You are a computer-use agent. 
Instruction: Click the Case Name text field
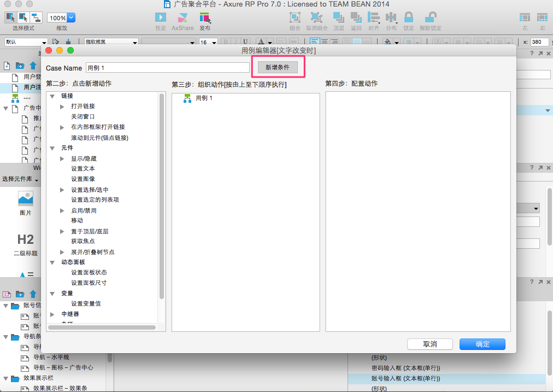coord(167,68)
